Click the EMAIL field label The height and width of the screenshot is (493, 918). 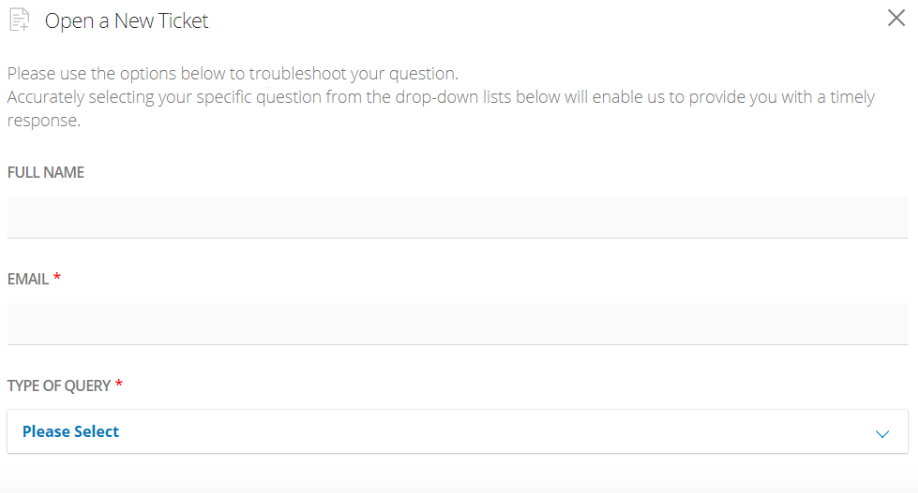pos(28,279)
